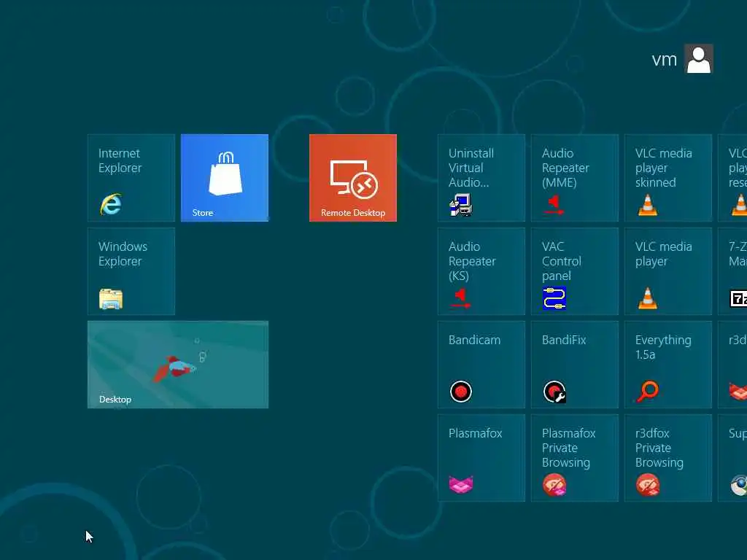747x560 pixels.
Task: Click the 'Everything 1.5a' tile label
Action: [x=663, y=347]
